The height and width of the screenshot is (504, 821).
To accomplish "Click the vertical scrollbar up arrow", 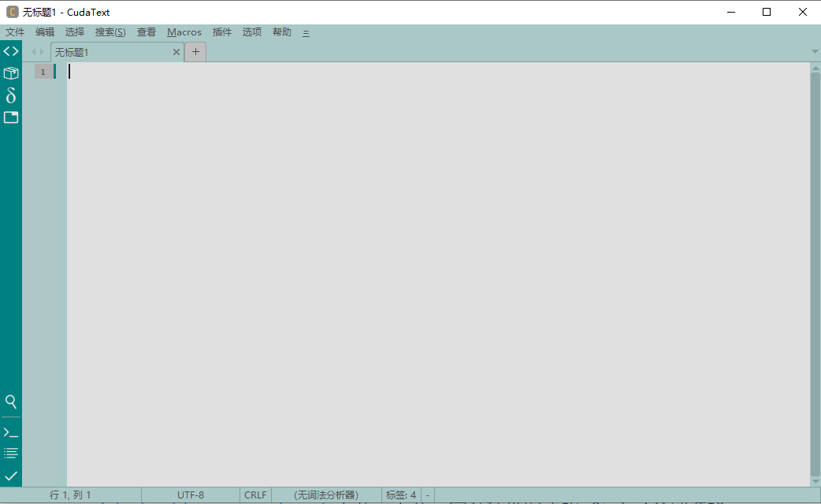I will coord(815,68).
